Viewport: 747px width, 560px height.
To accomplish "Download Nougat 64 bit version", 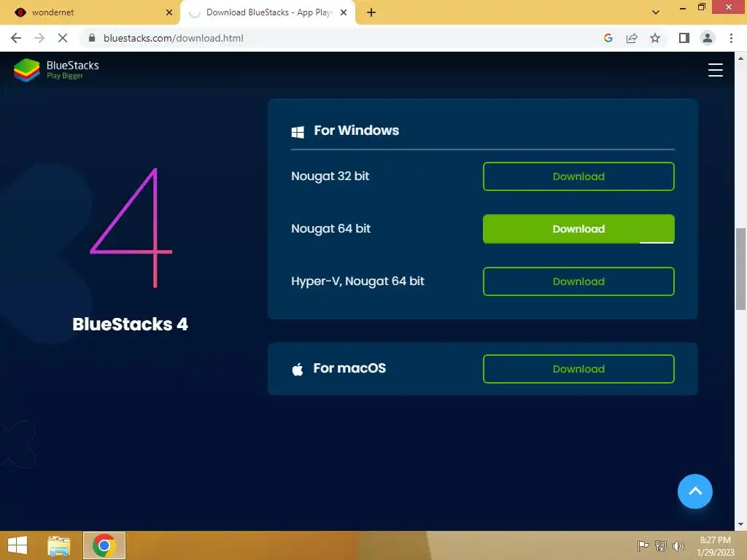I will click(x=578, y=229).
